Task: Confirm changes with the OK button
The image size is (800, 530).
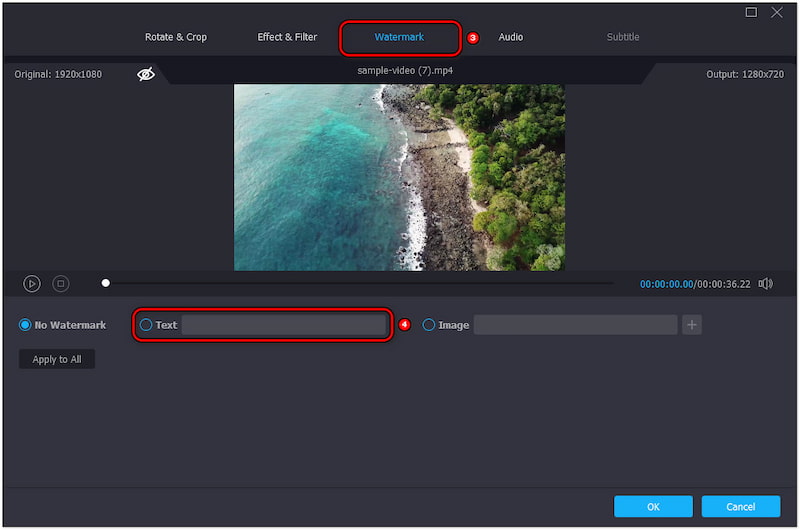Action: pos(653,506)
